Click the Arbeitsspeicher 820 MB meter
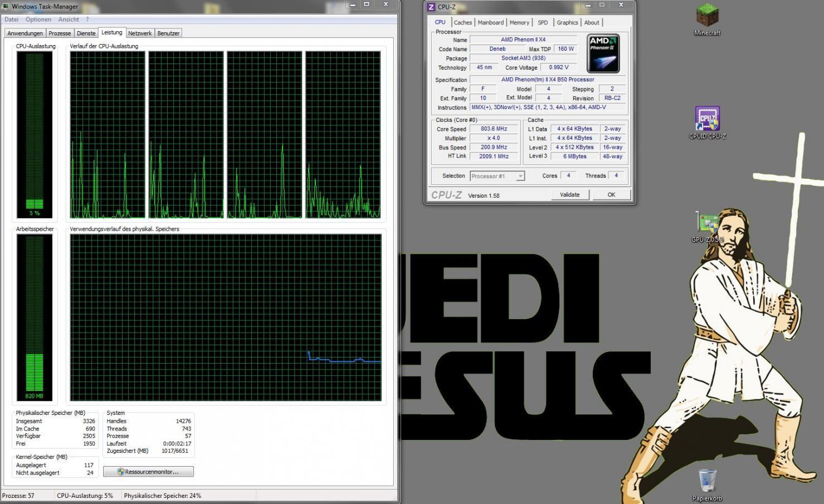The width and height of the screenshot is (824, 504). 35,317
